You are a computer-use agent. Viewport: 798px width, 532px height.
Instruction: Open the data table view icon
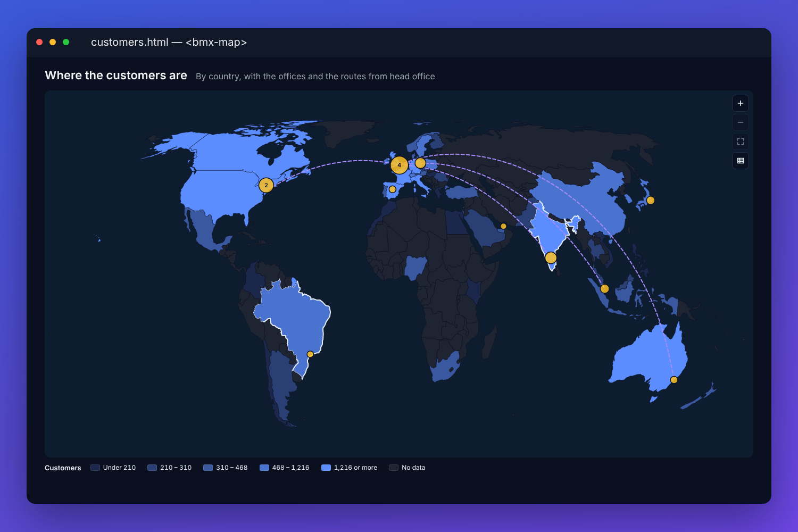pos(741,161)
